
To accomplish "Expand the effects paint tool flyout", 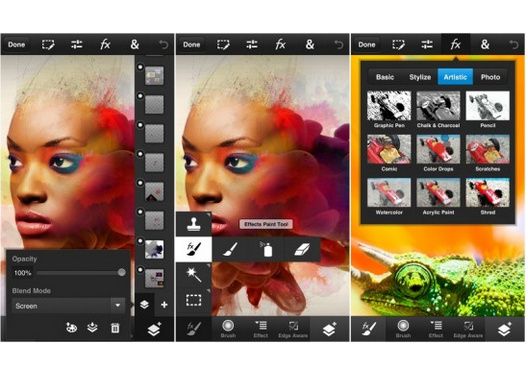I will 194,249.
